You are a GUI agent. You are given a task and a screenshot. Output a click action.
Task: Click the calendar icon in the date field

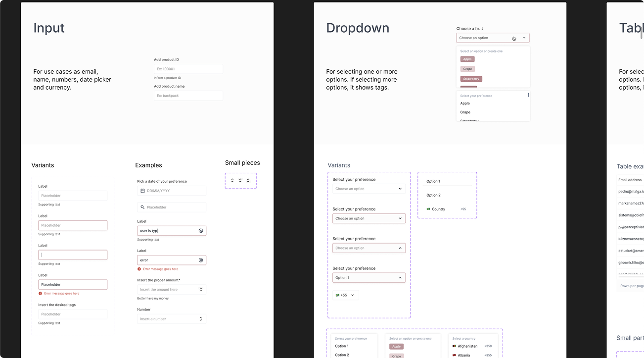point(142,191)
